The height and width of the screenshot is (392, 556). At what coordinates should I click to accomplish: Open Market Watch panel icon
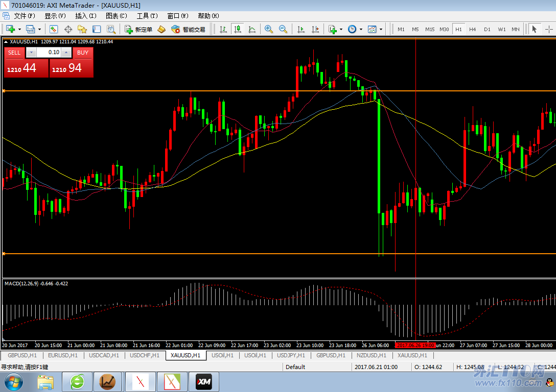pyautogui.click(x=53, y=29)
